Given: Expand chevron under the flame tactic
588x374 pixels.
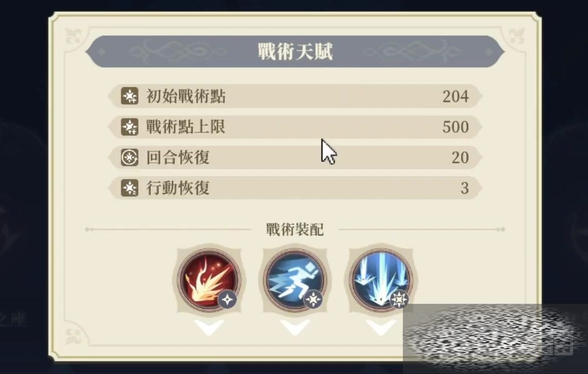Looking at the screenshot, I should coord(209,327).
